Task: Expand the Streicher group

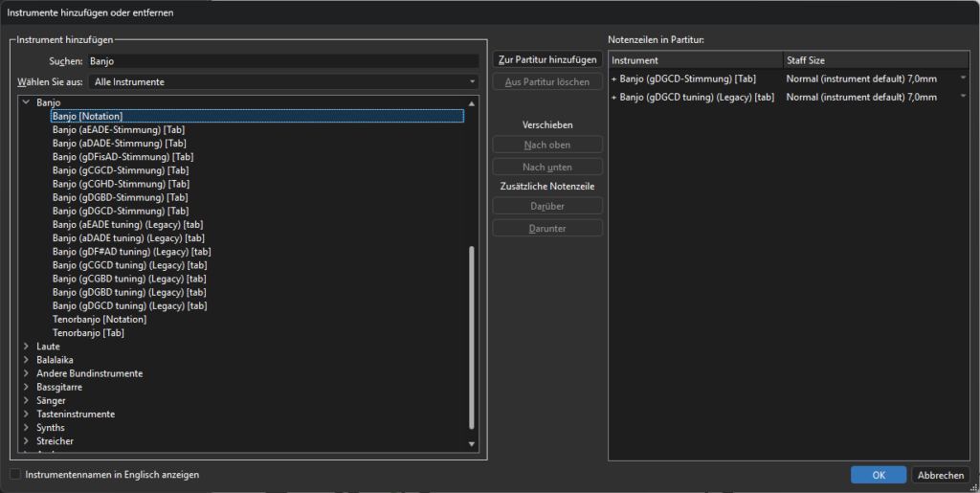Action: point(26,441)
